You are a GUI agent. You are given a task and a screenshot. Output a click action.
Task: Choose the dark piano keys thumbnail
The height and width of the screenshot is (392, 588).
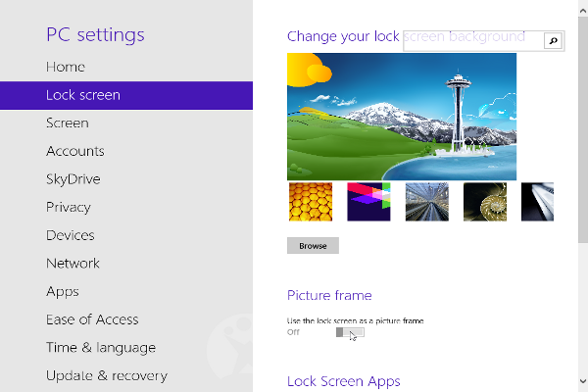tap(537, 202)
